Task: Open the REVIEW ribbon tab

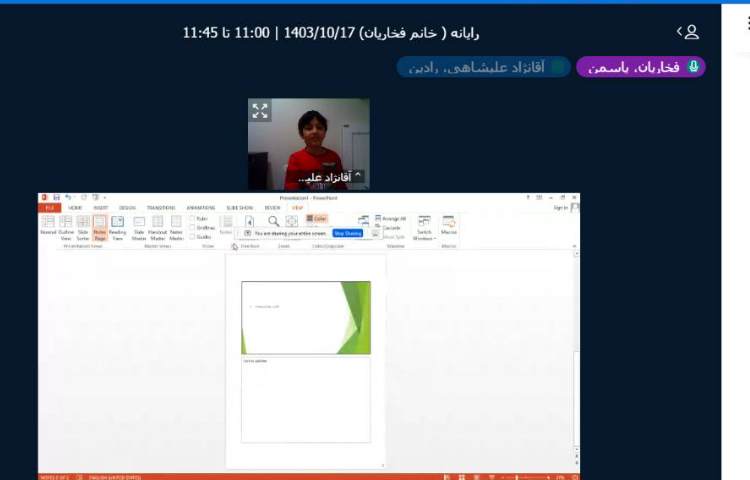Action: pyautogui.click(x=272, y=208)
